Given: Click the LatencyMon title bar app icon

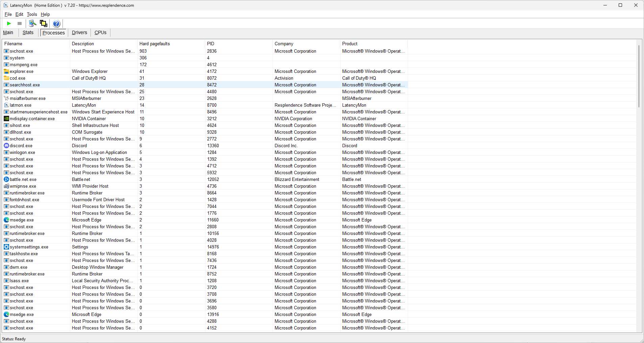Looking at the screenshot, I should [x=6, y=5].
